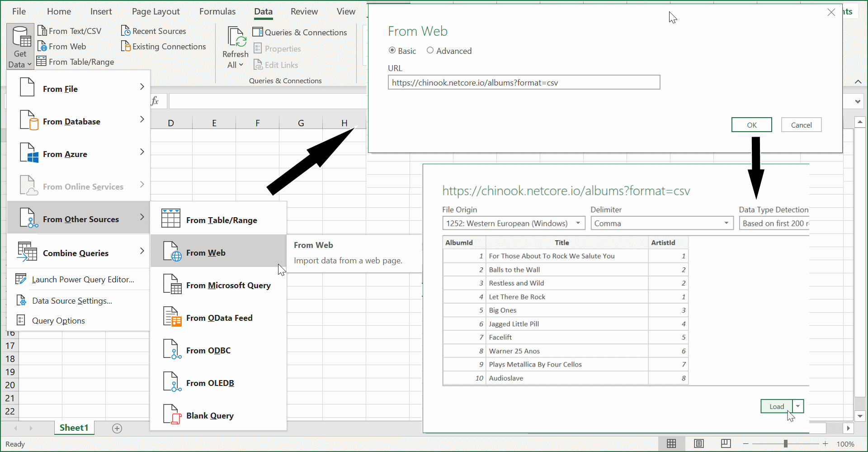The width and height of the screenshot is (868, 452).
Task: Click the ribbon's From Web command
Action: [62, 46]
